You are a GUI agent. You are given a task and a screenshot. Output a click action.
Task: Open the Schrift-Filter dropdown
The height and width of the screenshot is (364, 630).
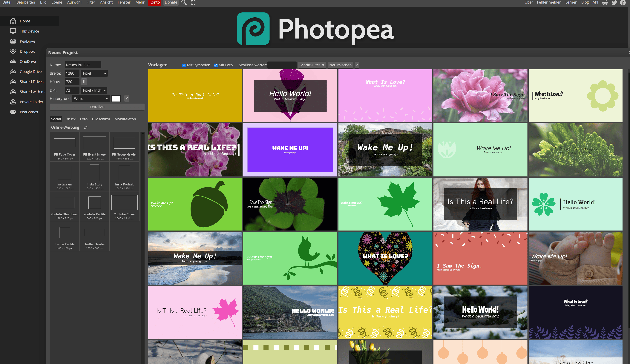pos(312,65)
